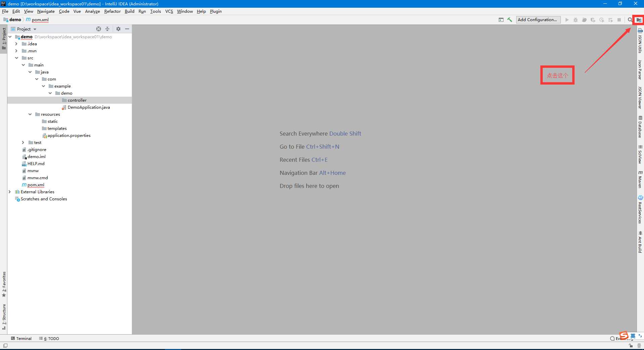Collapse the src folder

tap(16, 58)
